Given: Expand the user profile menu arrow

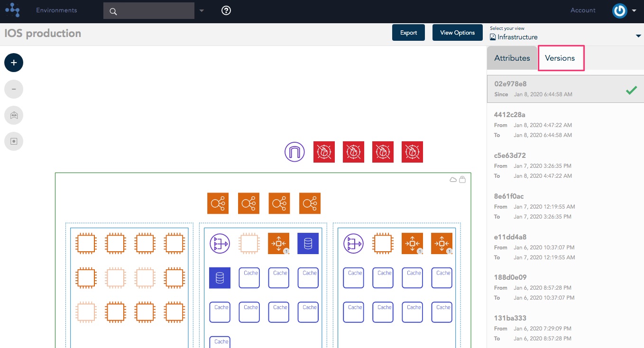Looking at the screenshot, I should 634,10.
